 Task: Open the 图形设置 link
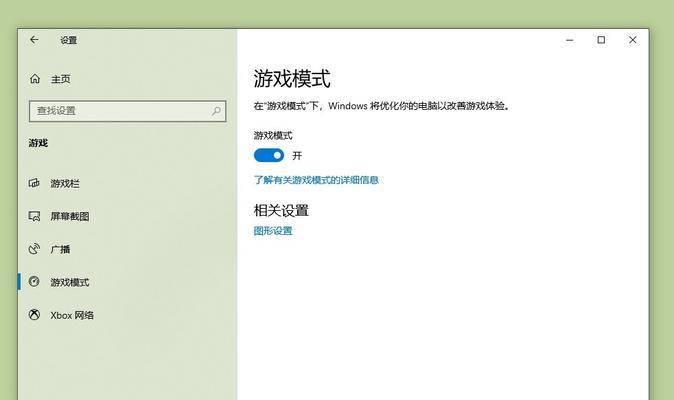(x=273, y=231)
